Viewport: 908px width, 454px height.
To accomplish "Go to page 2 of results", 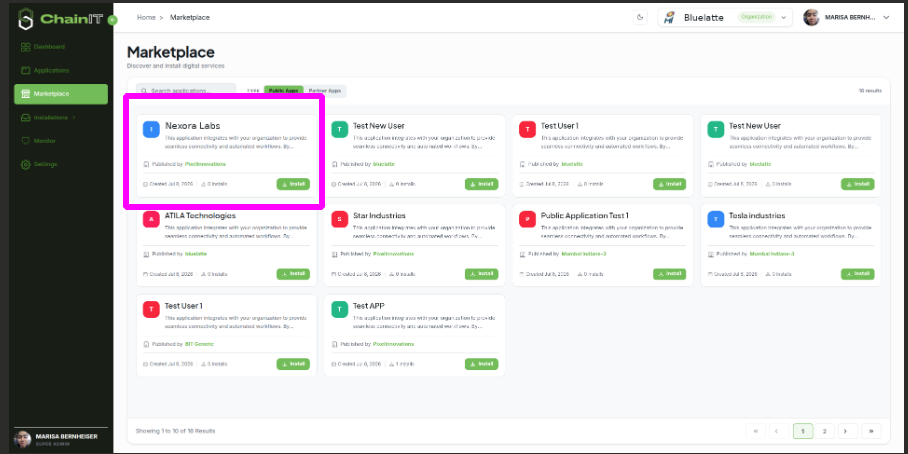I will point(825,431).
